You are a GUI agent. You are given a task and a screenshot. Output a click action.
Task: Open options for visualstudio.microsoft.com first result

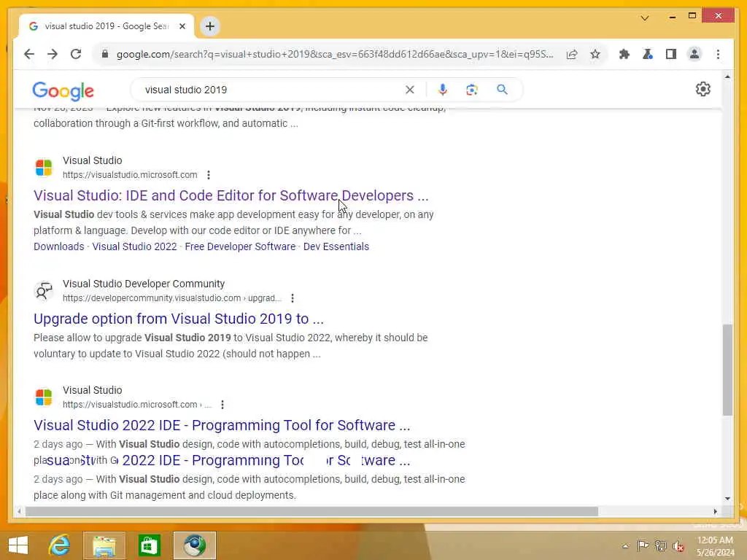point(208,175)
